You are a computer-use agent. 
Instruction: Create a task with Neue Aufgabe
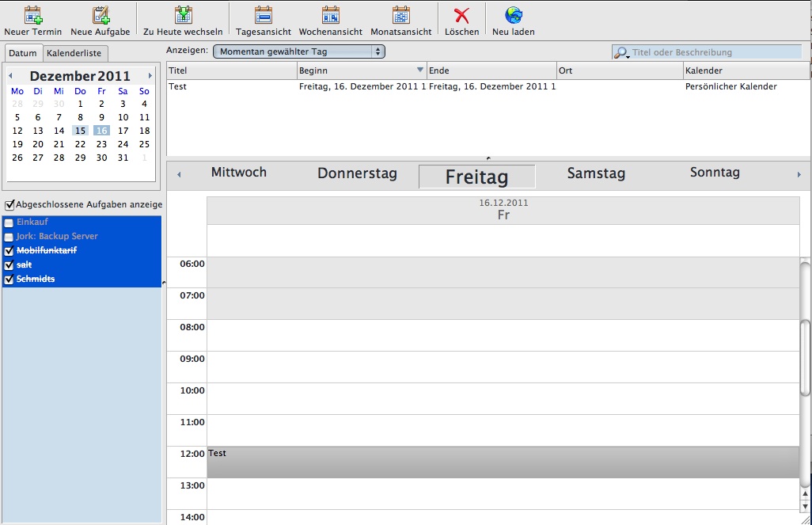pyautogui.click(x=101, y=15)
